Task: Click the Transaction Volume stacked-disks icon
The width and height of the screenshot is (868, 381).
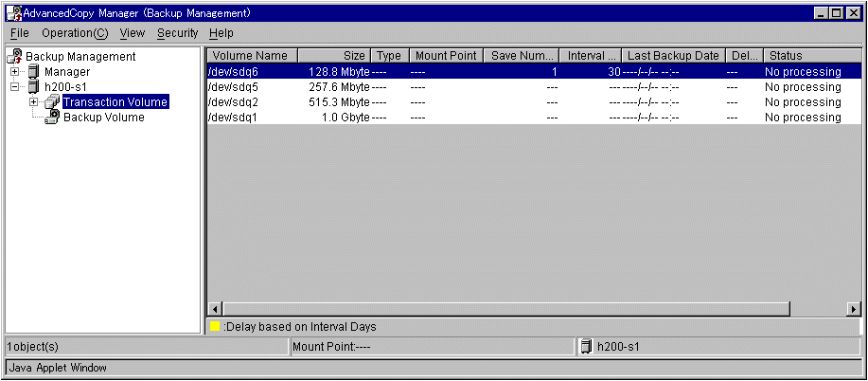Action: pos(52,102)
